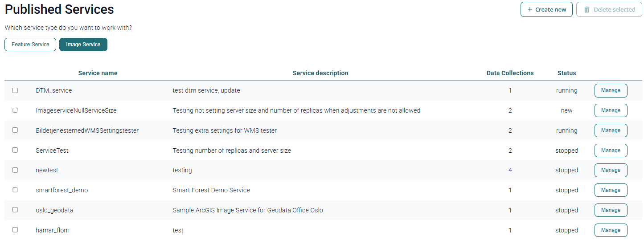This screenshot has height=240, width=644.
Task: Select the oslo_geodata service checkbox
Action: [x=15, y=210]
